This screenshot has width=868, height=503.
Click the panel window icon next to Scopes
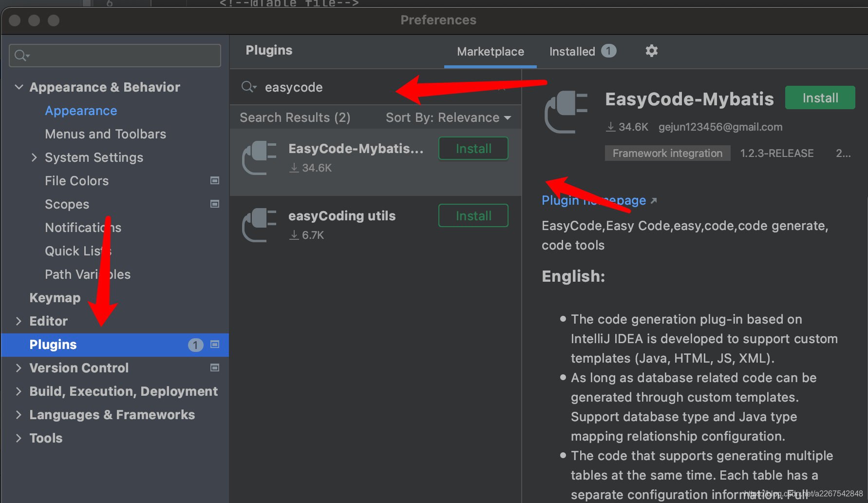click(214, 204)
